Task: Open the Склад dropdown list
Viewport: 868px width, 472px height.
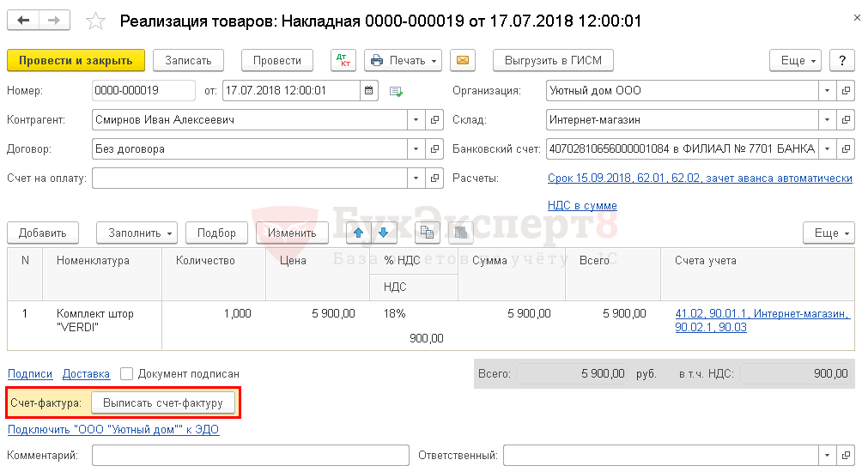Action: point(827,120)
